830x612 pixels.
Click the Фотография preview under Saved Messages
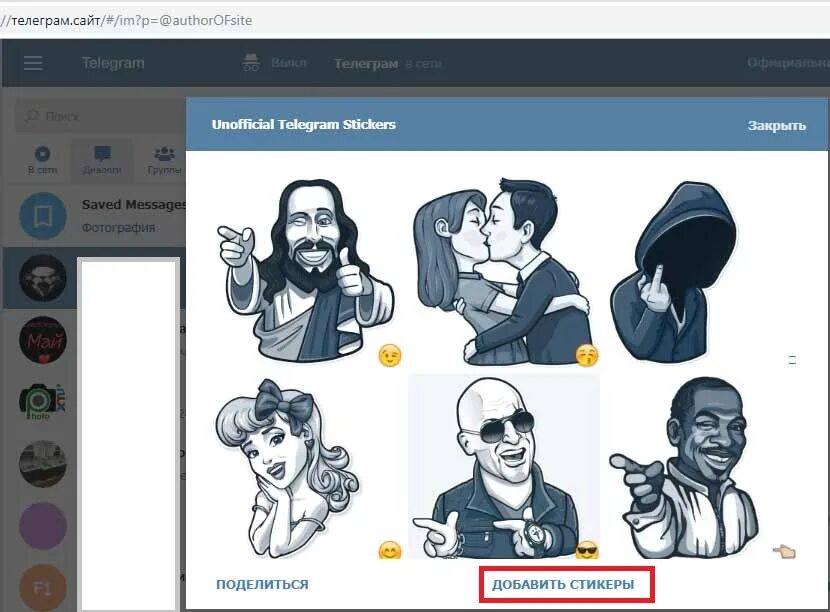tap(118, 228)
